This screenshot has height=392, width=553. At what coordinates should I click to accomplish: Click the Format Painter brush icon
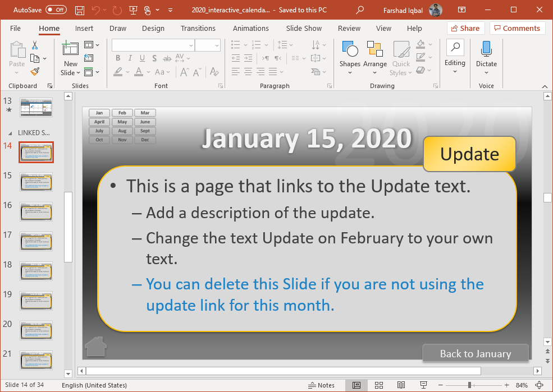(x=35, y=71)
